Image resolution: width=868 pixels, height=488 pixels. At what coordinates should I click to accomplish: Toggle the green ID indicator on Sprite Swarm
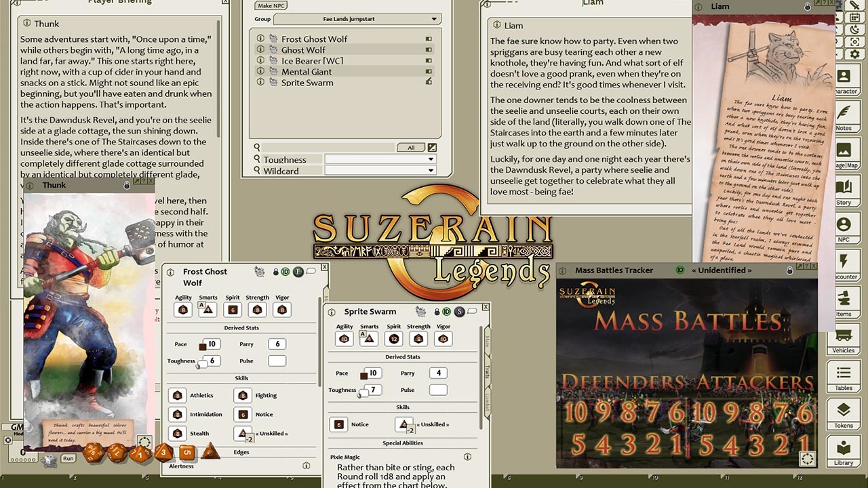447,311
